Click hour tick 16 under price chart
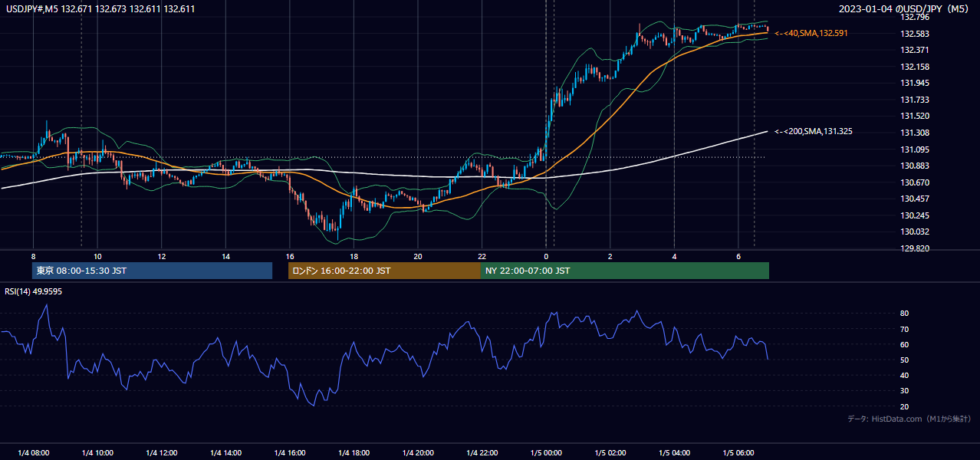Screen dimensions: 980x460 289,256
